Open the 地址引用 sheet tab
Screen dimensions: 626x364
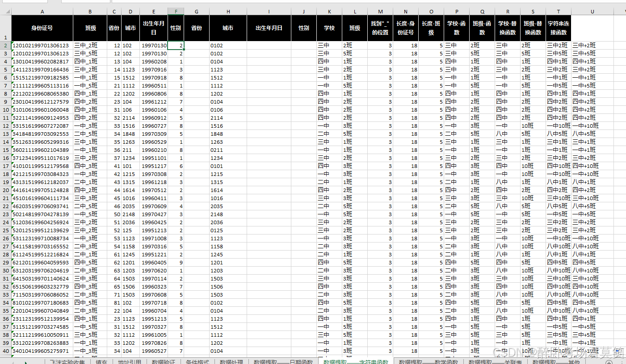[129, 361]
